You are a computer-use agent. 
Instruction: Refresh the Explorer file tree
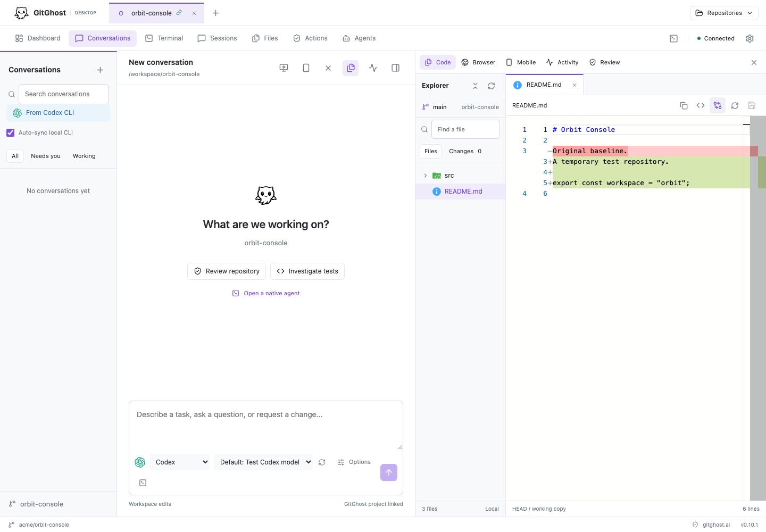[x=491, y=86]
